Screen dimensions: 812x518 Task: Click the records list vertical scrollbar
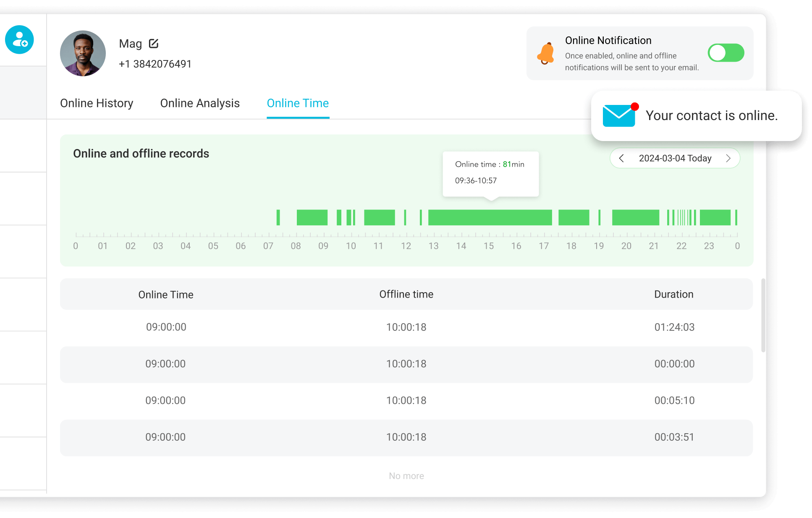coord(763,315)
